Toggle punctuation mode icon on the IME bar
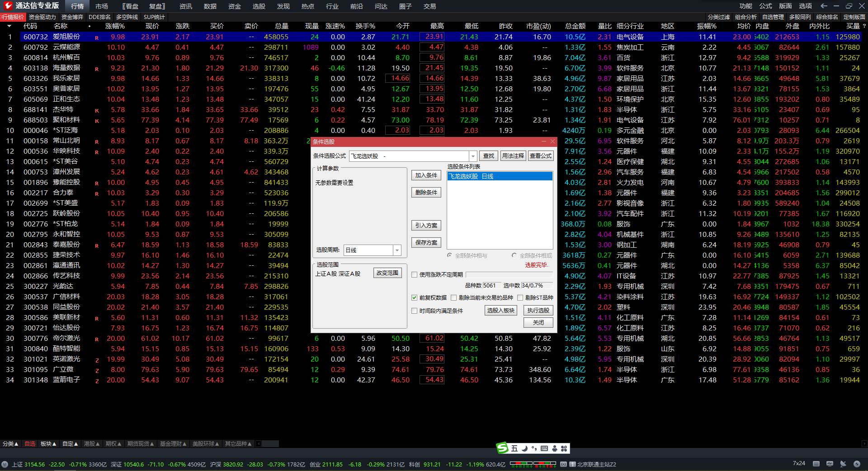The image size is (868, 471). tap(534, 448)
